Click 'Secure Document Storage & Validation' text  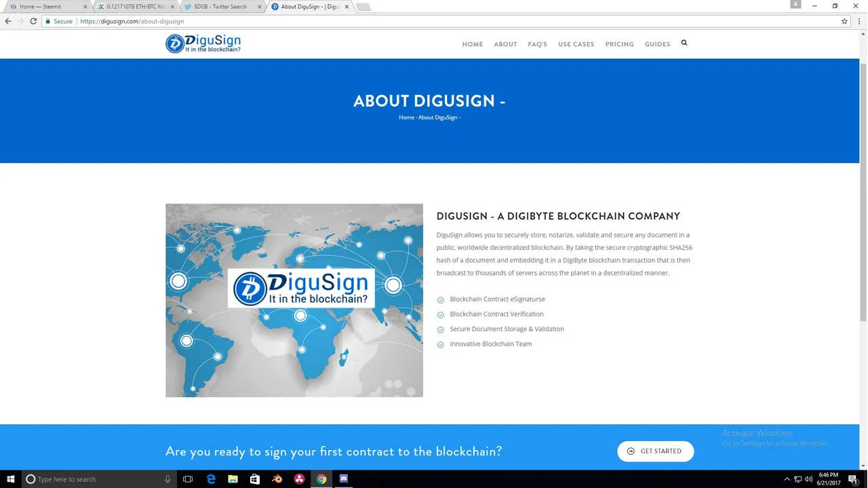[507, 329]
